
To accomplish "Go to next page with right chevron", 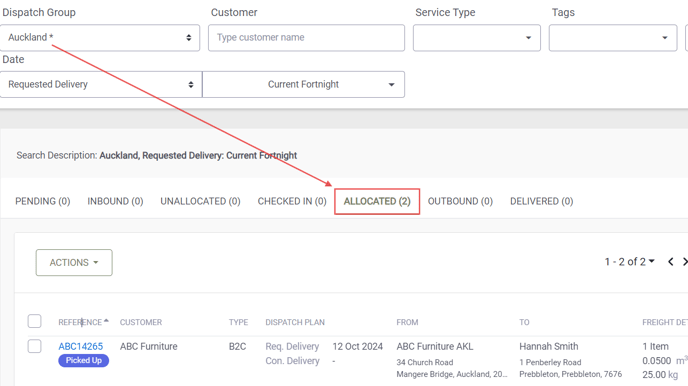I will click(685, 262).
